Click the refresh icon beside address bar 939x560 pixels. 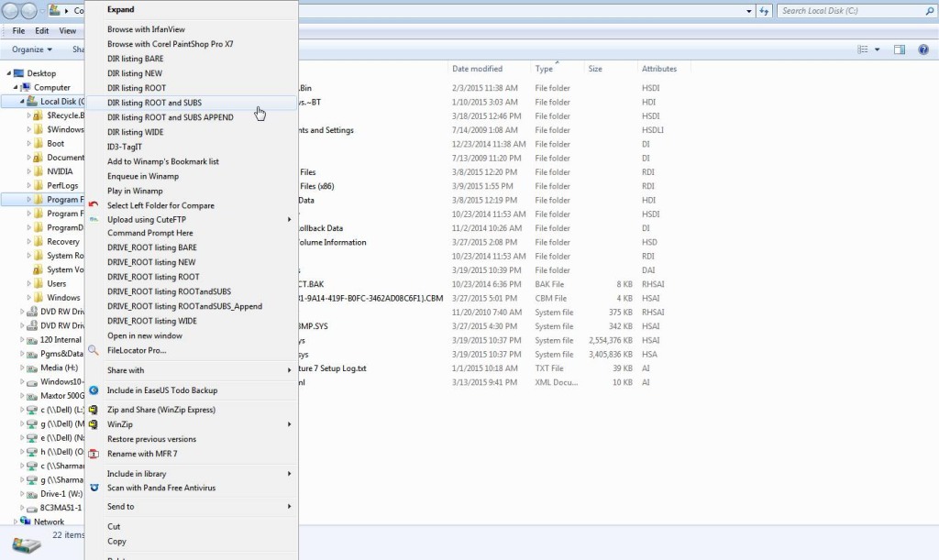pyautogui.click(x=765, y=11)
